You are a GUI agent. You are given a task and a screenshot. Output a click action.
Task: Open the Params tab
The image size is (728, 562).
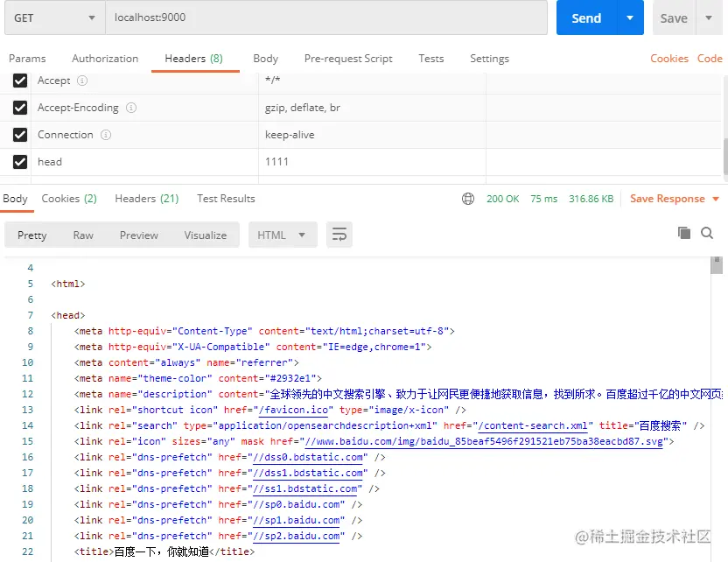coord(27,59)
